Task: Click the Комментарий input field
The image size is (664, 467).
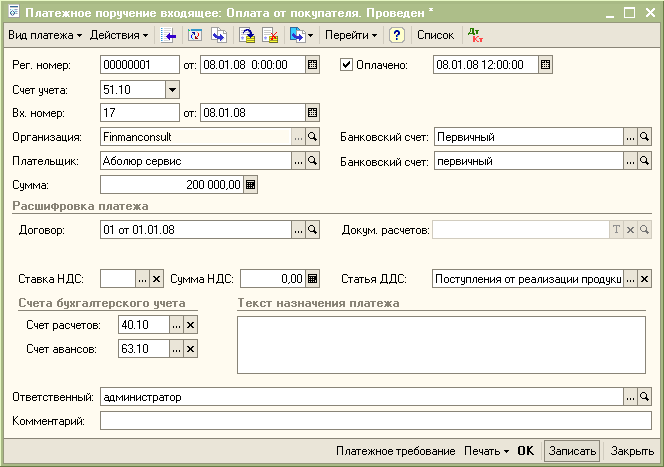Action: 376,421
